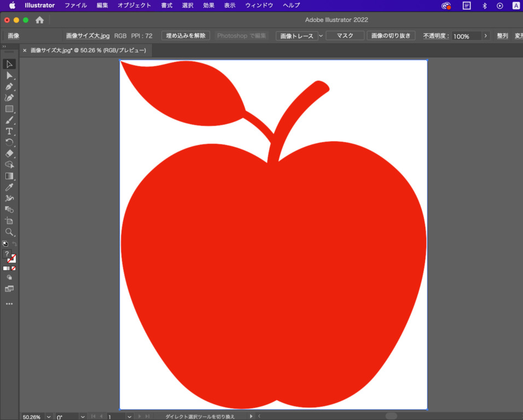Viewport: 523px width, 420px height.
Task: Click the Bluetooth menu bar icon
Action: tap(485, 5)
